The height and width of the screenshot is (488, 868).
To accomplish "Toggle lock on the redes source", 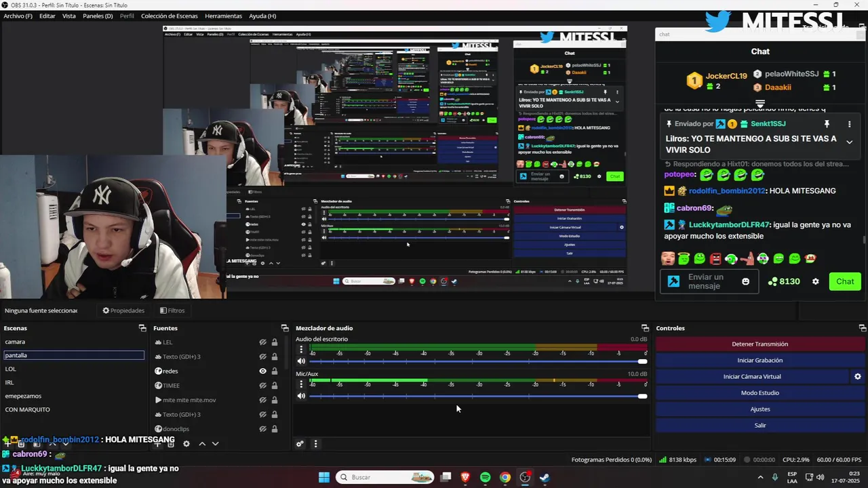I will point(275,371).
